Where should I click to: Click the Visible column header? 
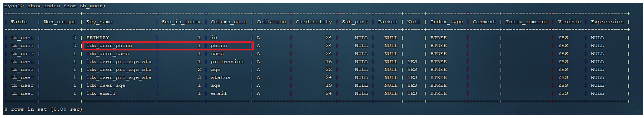coord(569,22)
